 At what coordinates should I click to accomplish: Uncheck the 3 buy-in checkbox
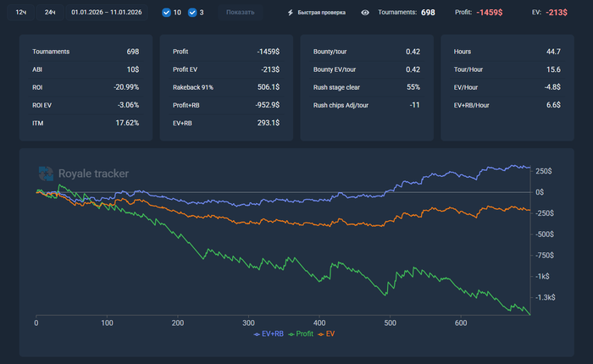(192, 13)
